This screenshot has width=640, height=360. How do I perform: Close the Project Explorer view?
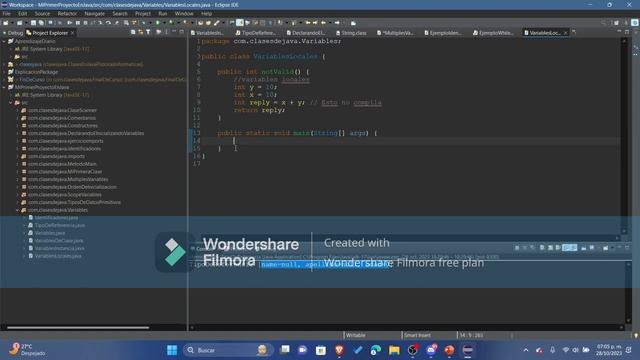coord(73,33)
